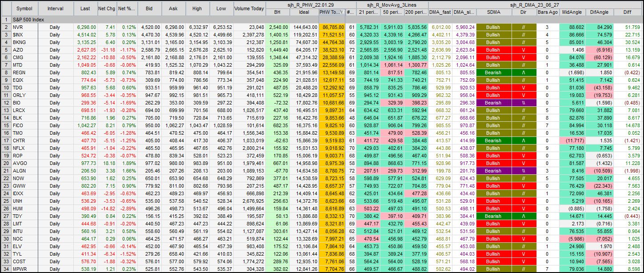Select the 21 peri... column header
Image resolution: width=644 pixels, height=273 pixels.
pyautogui.click(x=368, y=12)
